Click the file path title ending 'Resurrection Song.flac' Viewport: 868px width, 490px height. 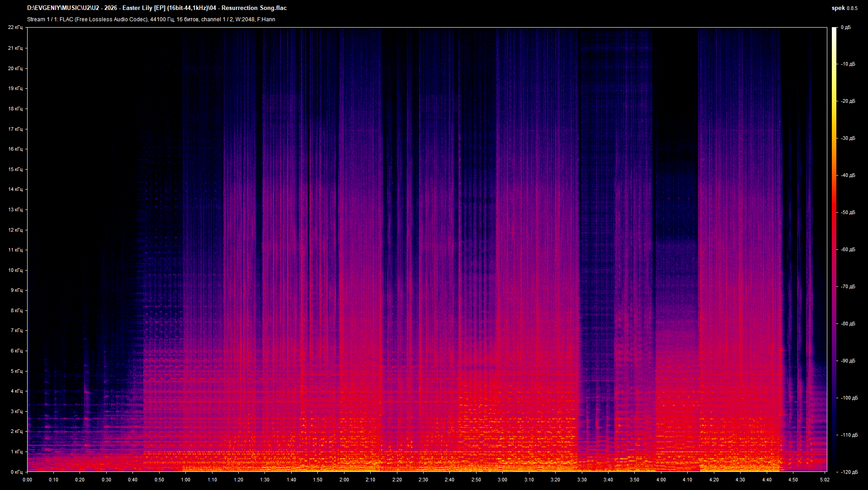157,8
